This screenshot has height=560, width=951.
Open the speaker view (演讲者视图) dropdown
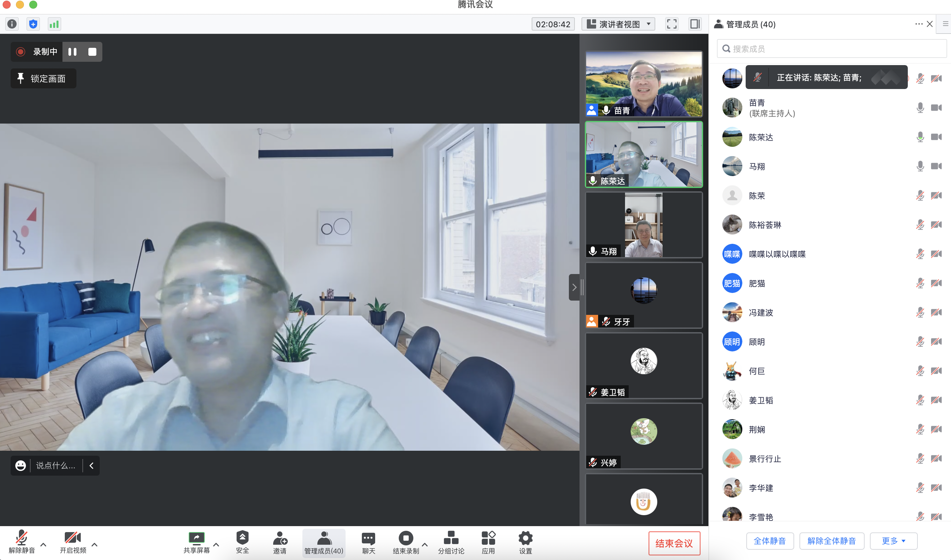618,24
